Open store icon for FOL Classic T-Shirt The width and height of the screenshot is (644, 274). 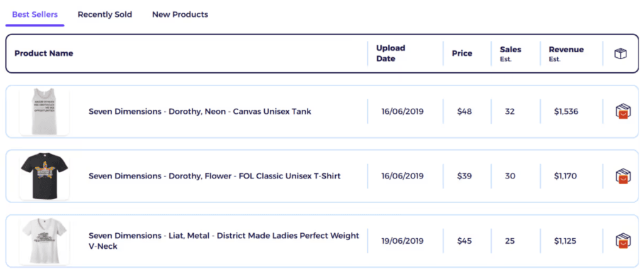tap(623, 177)
